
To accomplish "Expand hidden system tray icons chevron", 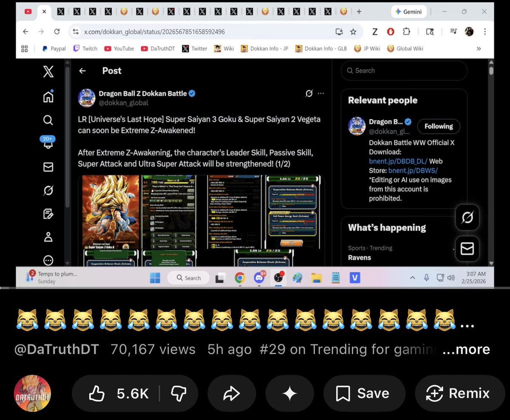I will click(412, 278).
